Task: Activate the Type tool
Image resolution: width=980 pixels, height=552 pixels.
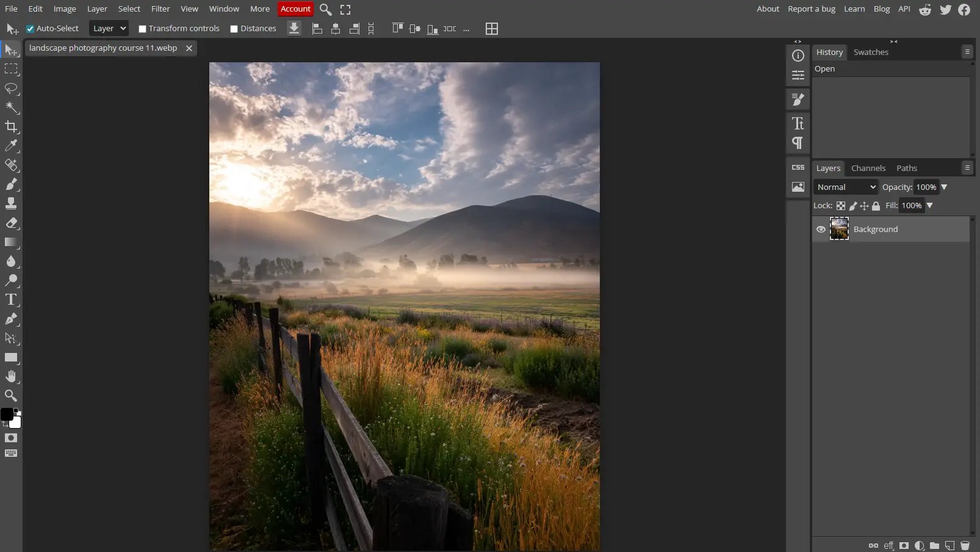Action: (x=11, y=300)
